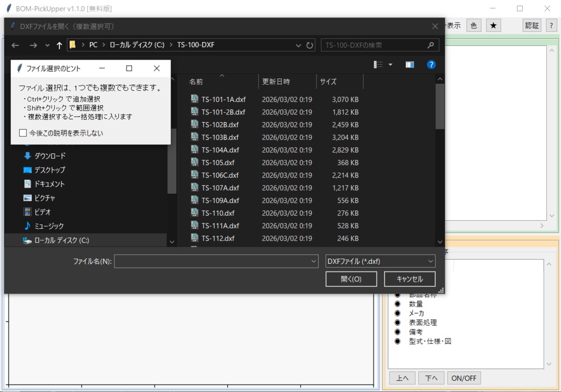Image resolution: width=561 pixels, height=392 pixels.
Task: Select the TS-111A.dxf file icon
Action: tap(194, 225)
